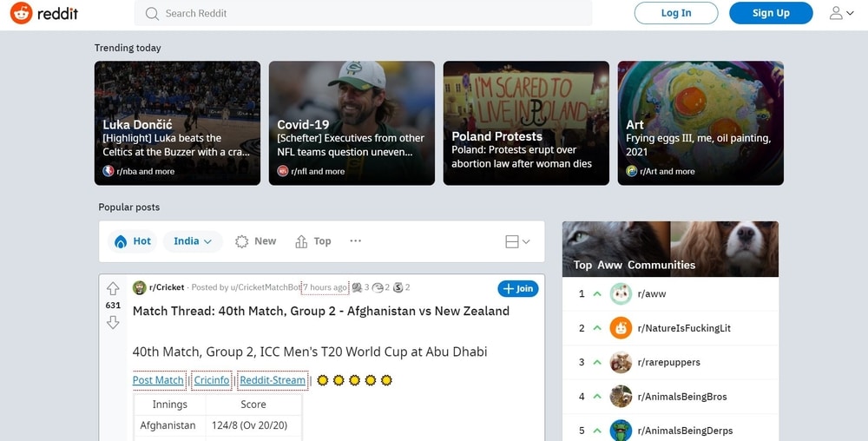The image size is (868, 441).
Task: Open the card view layout dropdown
Action: (x=517, y=242)
